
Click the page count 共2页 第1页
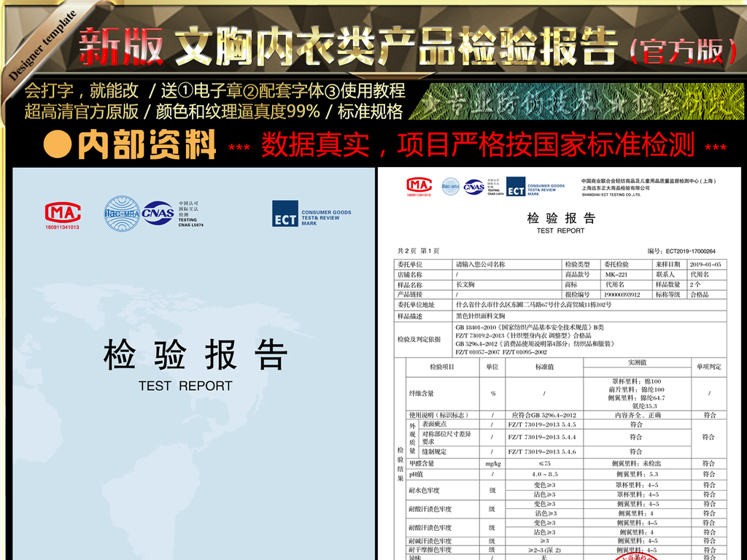click(x=418, y=251)
